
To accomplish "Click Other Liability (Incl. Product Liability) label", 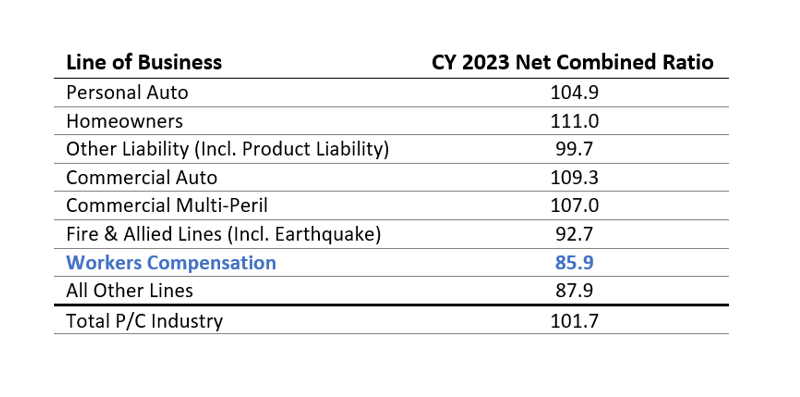I will click(228, 150).
